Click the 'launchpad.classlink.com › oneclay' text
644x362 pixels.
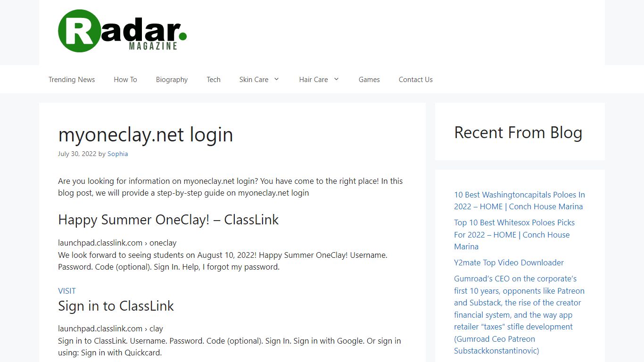pos(117,243)
